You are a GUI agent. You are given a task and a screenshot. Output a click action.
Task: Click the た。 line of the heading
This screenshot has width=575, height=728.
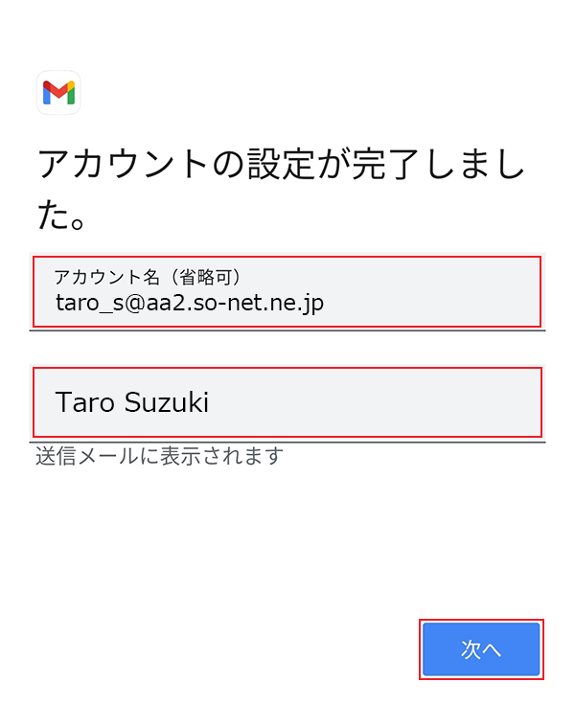click(x=63, y=216)
